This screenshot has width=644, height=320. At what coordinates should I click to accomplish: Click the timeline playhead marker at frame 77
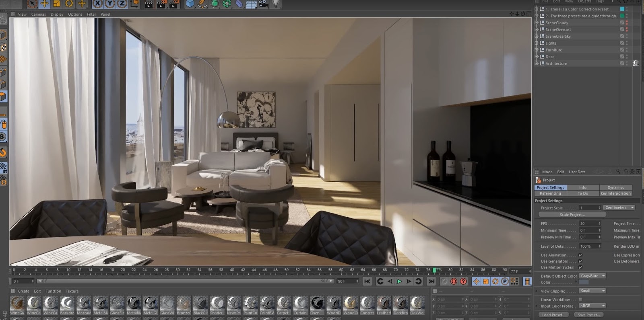pyautogui.click(x=434, y=270)
